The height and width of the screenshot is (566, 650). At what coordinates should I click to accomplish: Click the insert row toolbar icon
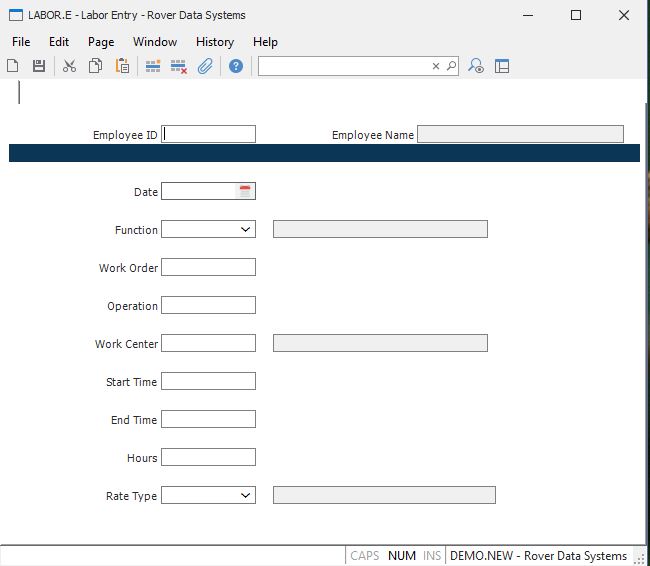[x=153, y=66]
